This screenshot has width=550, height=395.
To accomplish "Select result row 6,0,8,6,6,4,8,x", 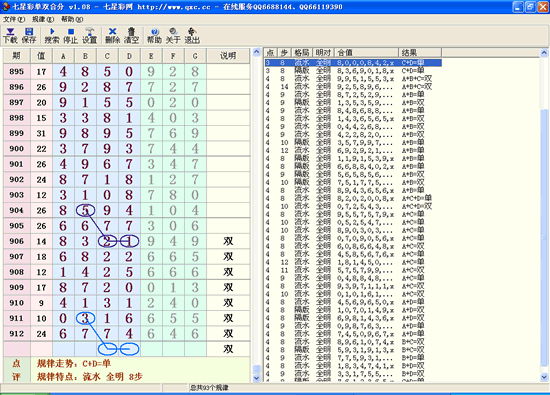I will point(353,246).
